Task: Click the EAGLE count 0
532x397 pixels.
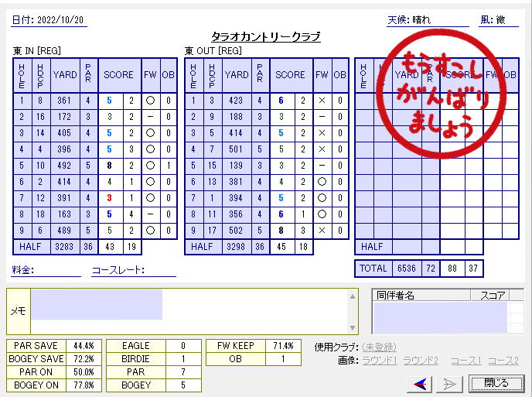Action: coord(183,346)
